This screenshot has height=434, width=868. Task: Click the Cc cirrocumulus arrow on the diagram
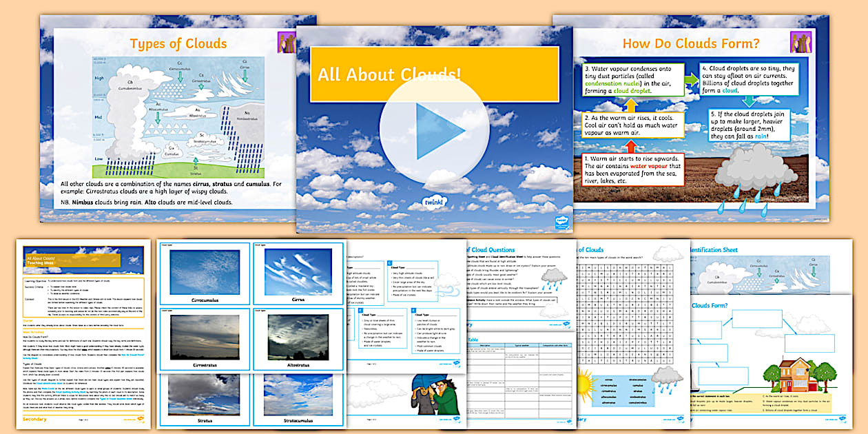pyautogui.click(x=179, y=79)
